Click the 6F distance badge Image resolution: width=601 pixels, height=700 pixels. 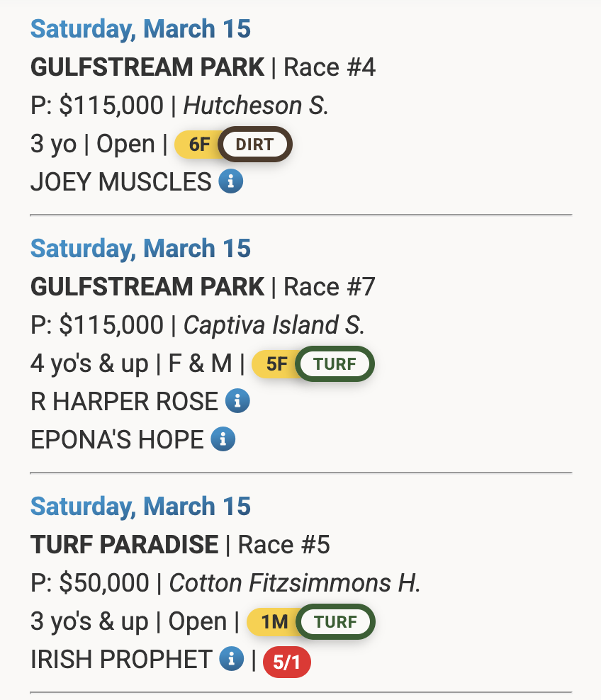tap(199, 145)
